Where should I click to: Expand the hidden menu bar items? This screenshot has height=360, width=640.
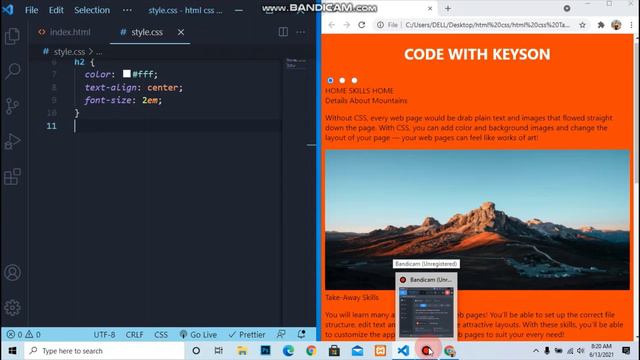127,10
